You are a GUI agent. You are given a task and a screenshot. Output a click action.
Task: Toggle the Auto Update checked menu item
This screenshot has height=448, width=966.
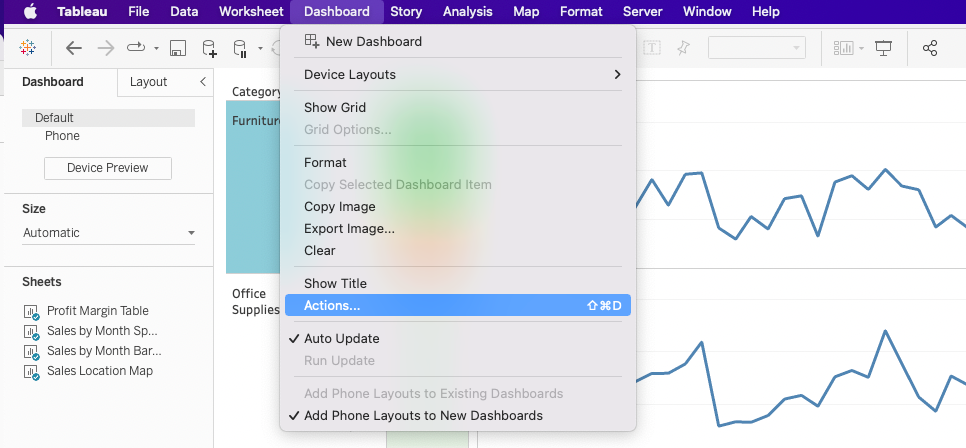pos(341,338)
